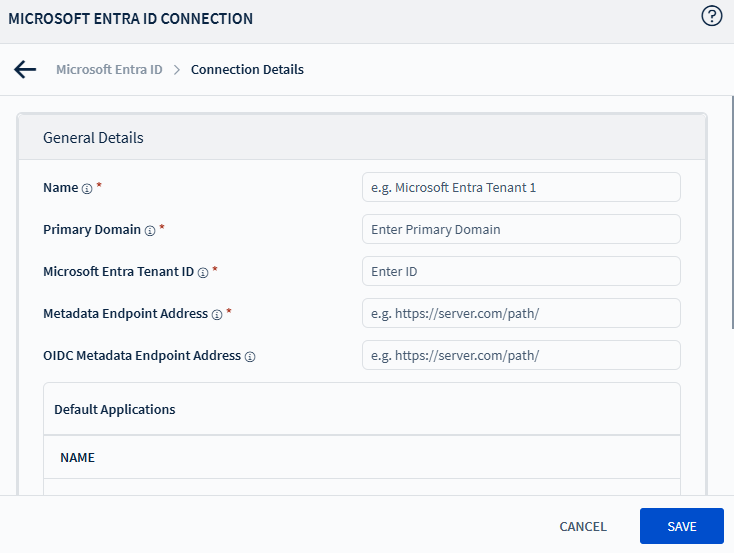Click the info icon beside Primary Domain
Screen dimensions: 734x553
(150, 230)
